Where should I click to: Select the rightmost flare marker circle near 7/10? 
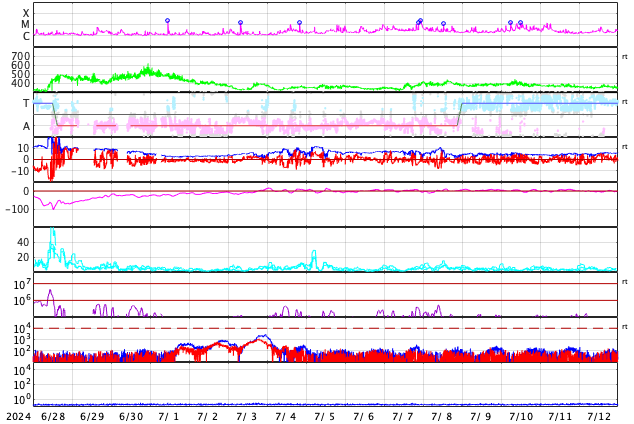pyautogui.click(x=520, y=23)
